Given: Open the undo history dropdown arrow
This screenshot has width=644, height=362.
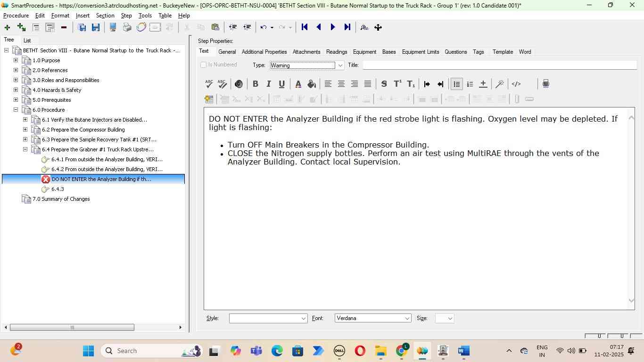Looking at the screenshot, I should pyautogui.click(x=272, y=27).
